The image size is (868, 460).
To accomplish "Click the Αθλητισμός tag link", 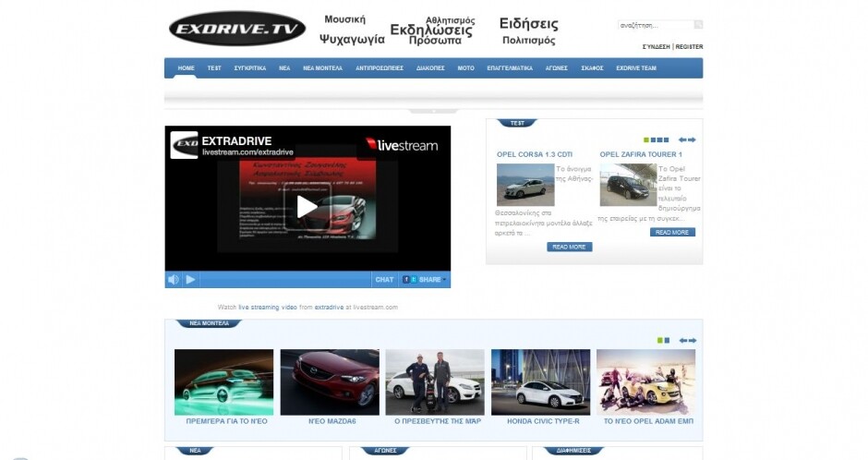I will tap(450, 20).
